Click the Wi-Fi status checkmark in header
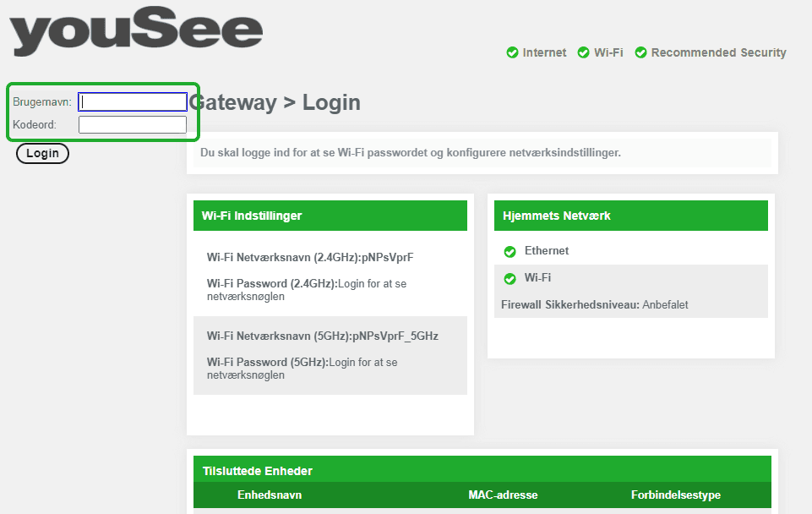Image resolution: width=812 pixels, height=514 pixels. 582,52
